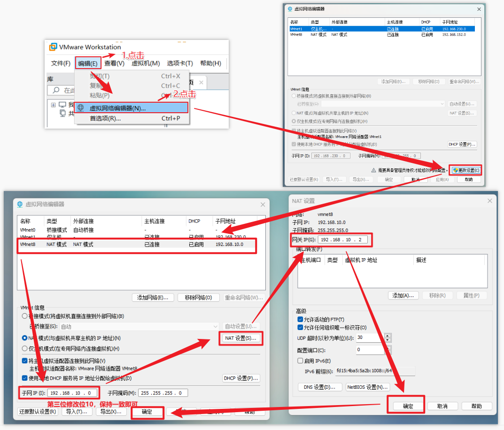Confirm with 确定 in the NAT 设置 dialog

408,406
